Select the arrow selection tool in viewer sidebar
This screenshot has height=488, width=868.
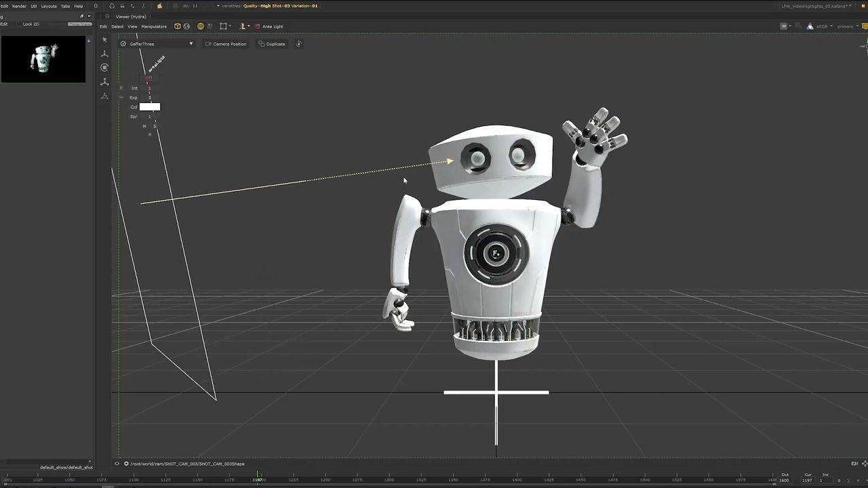pyautogui.click(x=104, y=40)
